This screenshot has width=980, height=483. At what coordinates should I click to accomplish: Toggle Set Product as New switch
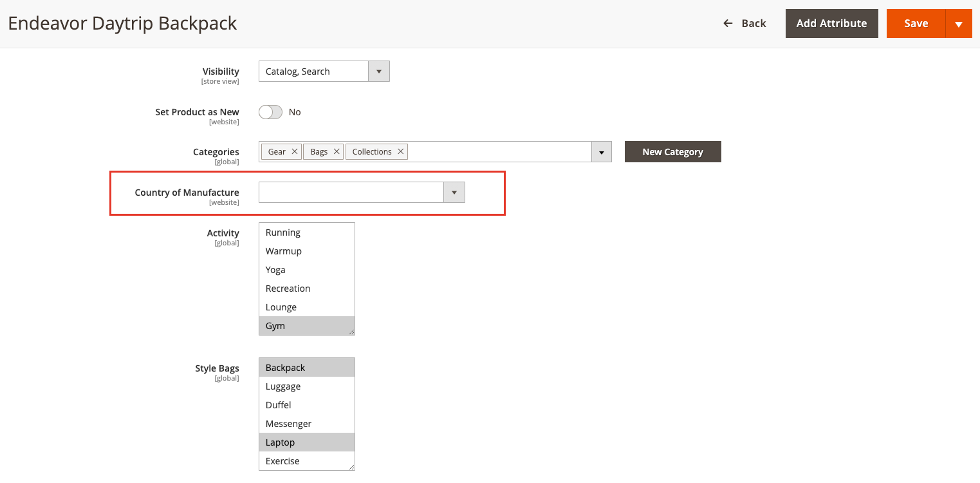coord(270,112)
